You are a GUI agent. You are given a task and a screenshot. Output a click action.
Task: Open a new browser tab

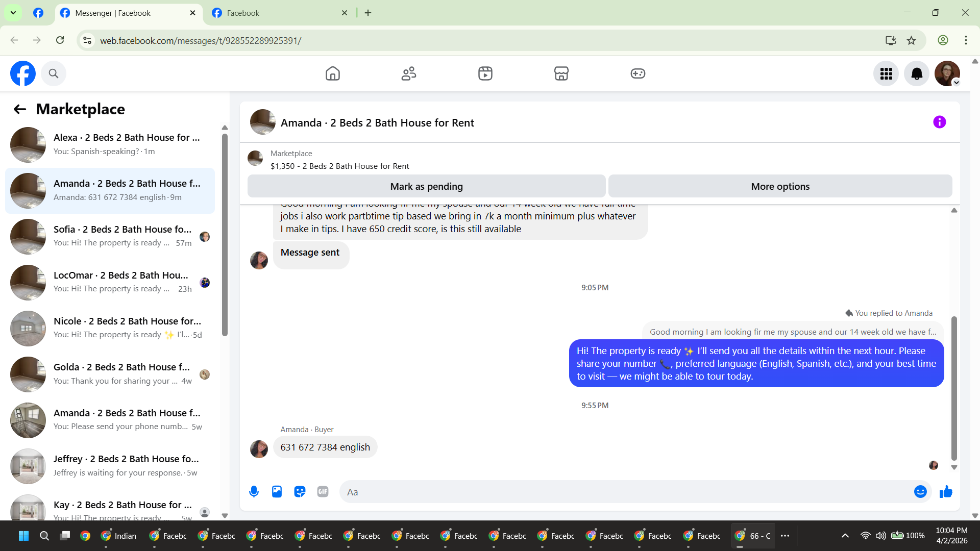pos(368,13)
